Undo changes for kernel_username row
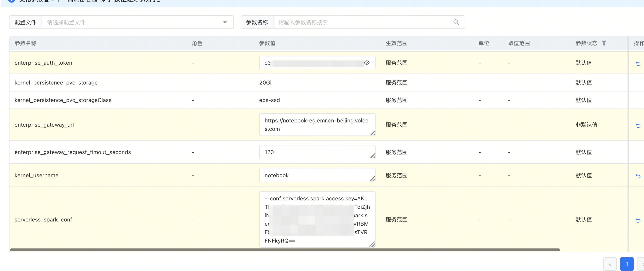The image size is (644, 271). pos(638,176)
